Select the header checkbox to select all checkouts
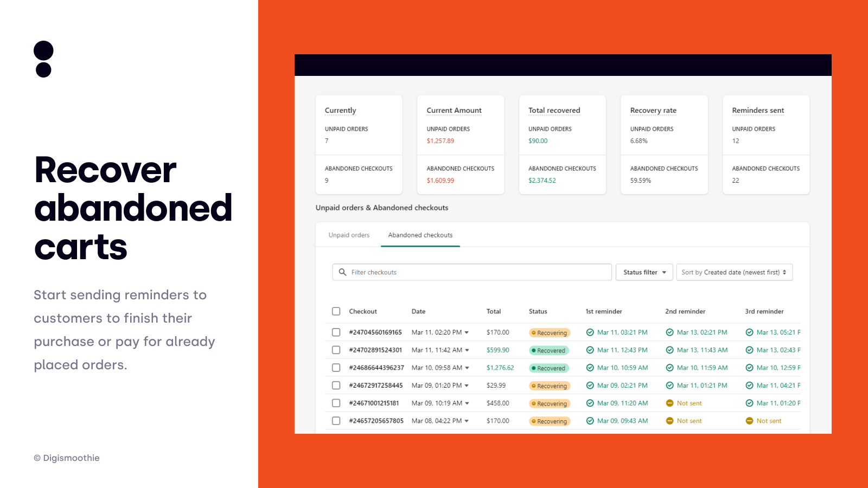This screenshot has height=488, width=868. click(336, 311)
